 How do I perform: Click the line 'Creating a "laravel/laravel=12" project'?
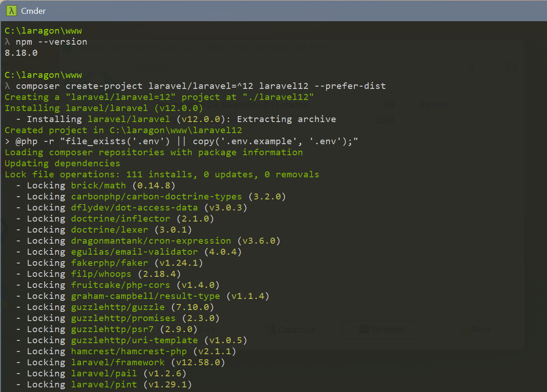pyautogui.click(x=159, y=97)
